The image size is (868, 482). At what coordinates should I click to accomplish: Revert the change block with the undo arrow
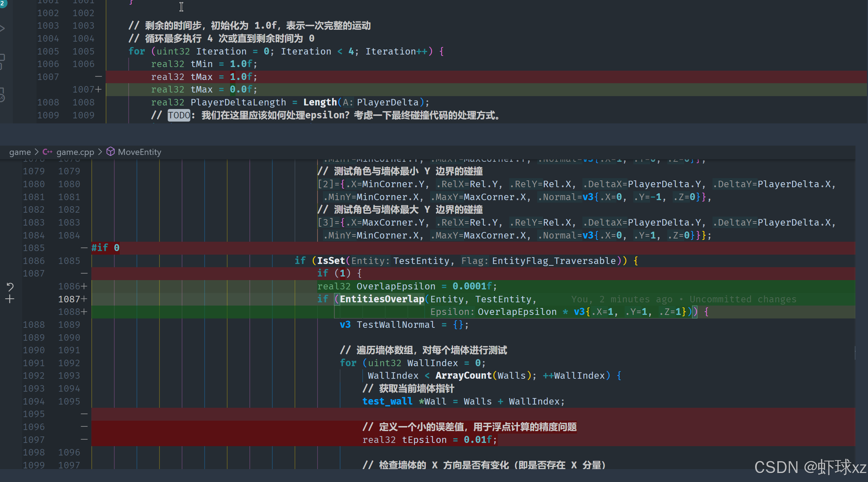pyautogui.click(x=10, y=287)
